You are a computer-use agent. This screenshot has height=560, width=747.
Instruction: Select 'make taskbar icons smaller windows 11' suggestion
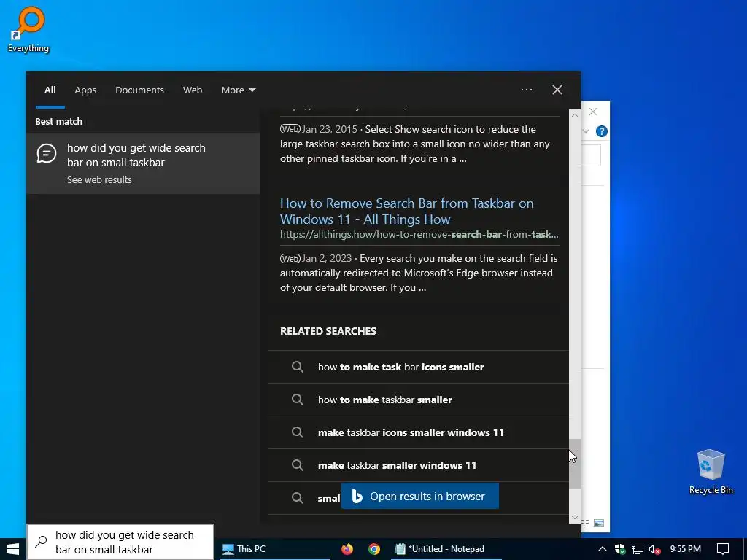pyautogui.click(x=418, y=433)
